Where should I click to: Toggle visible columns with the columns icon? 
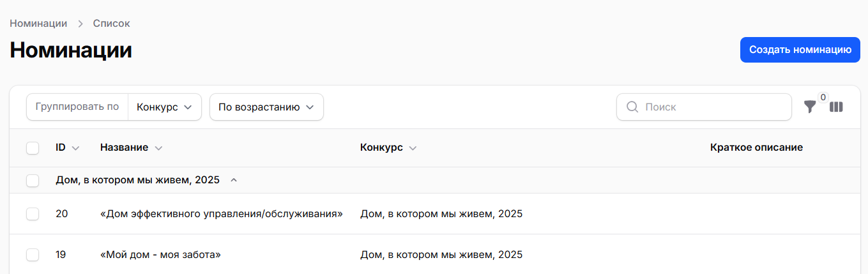(837, 107)
